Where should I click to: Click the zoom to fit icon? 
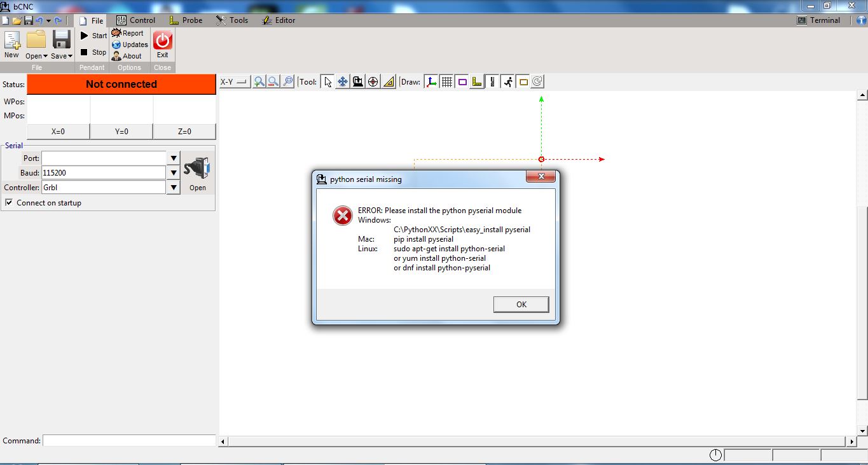[x=288, y=82]
